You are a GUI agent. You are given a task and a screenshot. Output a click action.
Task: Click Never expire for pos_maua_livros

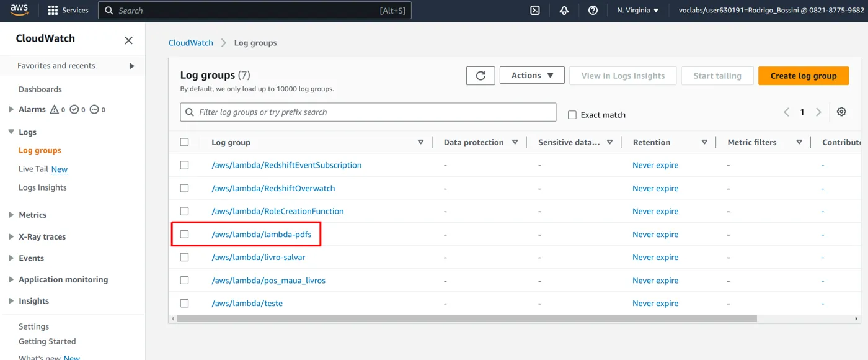[x=655, y=280]
